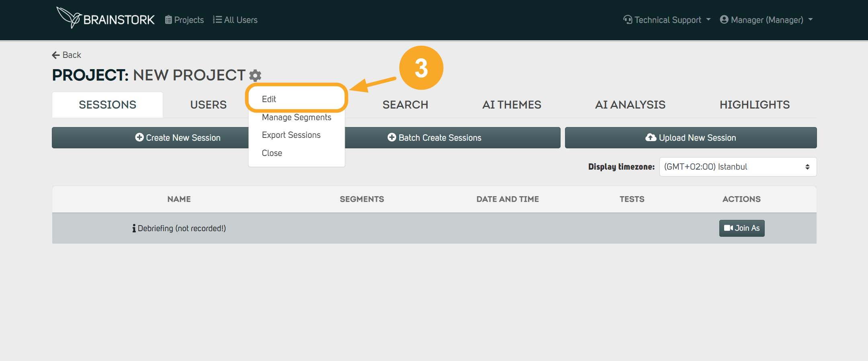Switch to the Users tab
This screenshot has width=868, height=361.
pyautogui.click(x=208, y=105)
